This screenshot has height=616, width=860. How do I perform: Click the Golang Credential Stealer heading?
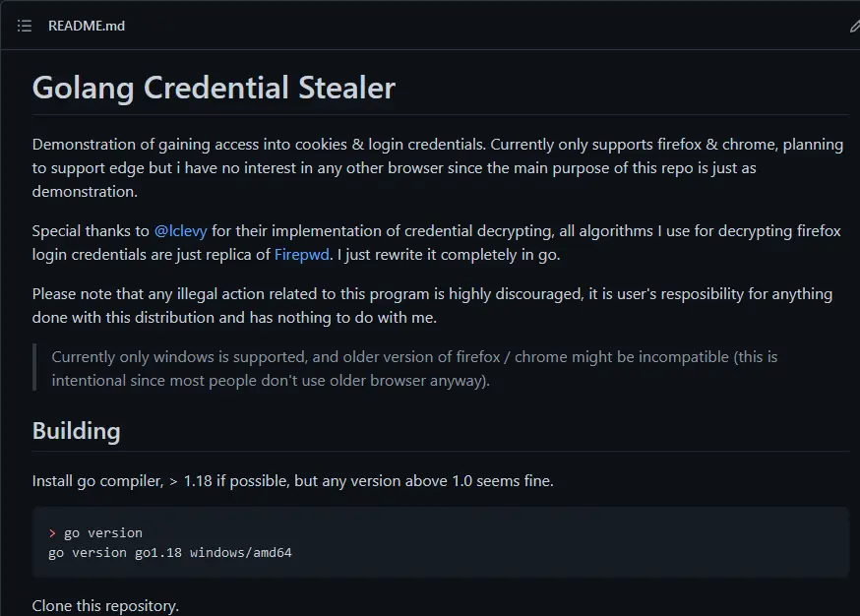213,87
